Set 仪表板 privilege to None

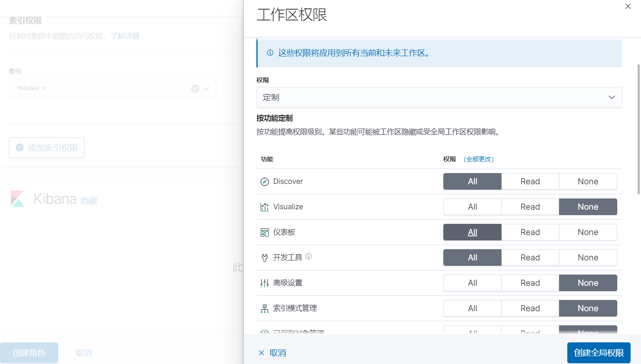588,232
